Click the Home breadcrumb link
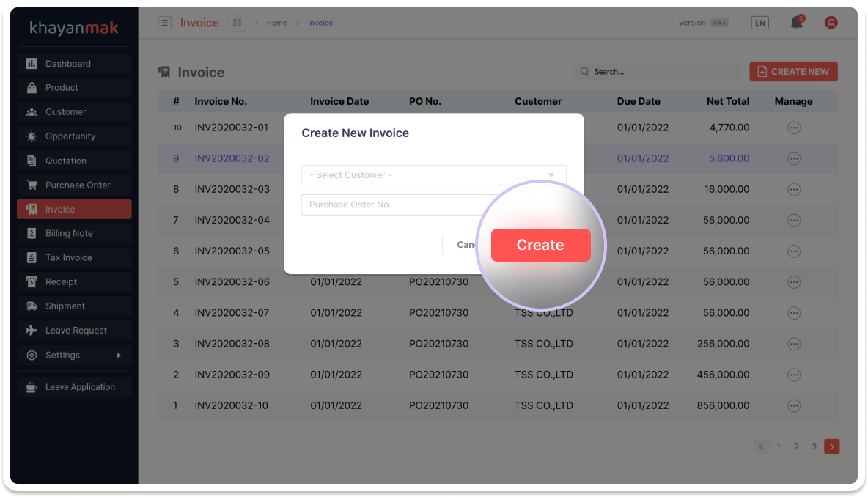Screen dimensions: 868x497 [x=276, y=23]
